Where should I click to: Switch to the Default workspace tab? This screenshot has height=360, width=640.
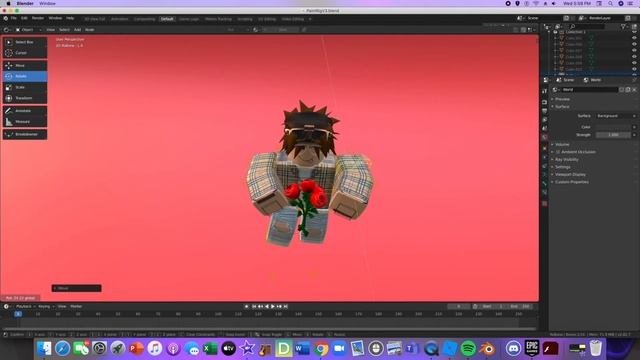(x=167, y=19)
